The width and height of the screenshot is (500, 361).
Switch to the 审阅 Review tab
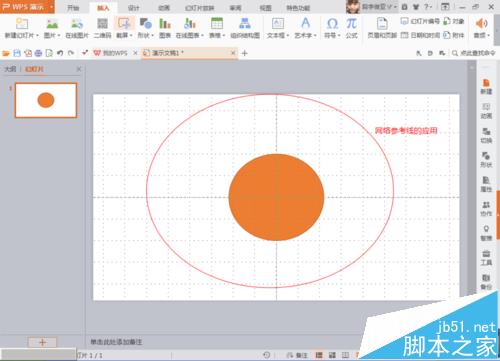click(x=235, y=8)
